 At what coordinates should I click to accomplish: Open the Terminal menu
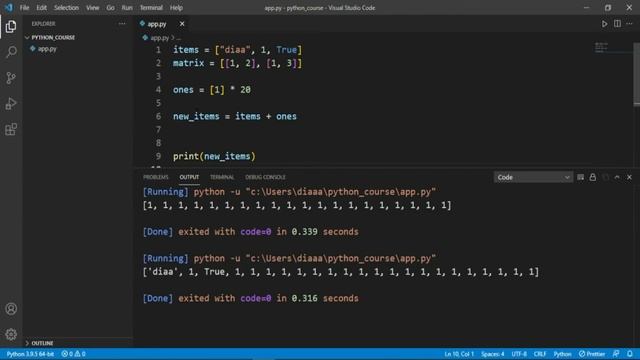[x=151, y=8]
